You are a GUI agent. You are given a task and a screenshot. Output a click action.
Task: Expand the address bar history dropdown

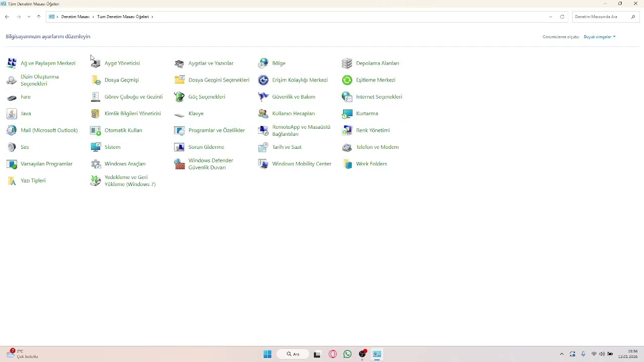pos(550,17)
